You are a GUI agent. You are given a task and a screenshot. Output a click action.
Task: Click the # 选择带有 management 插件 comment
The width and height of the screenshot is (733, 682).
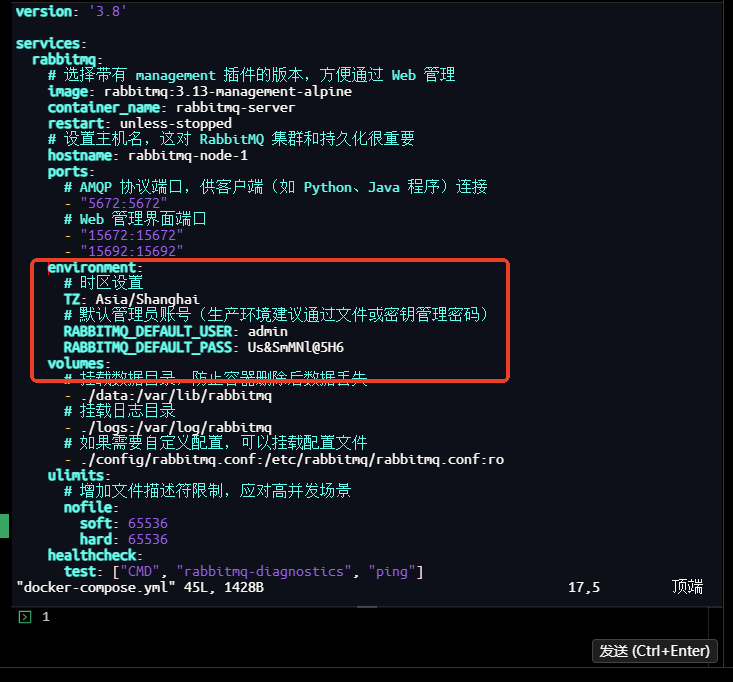251,75
